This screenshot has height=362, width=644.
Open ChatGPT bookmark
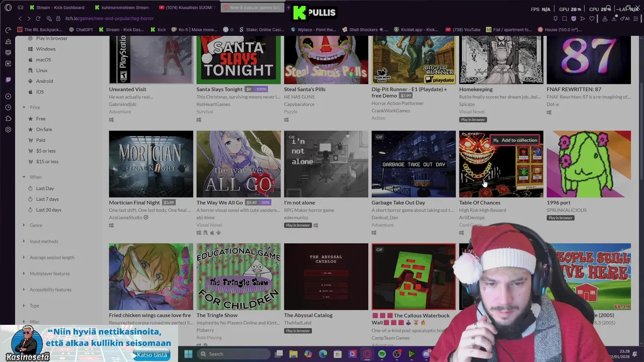pyautogui.click(x=81, y=30)
